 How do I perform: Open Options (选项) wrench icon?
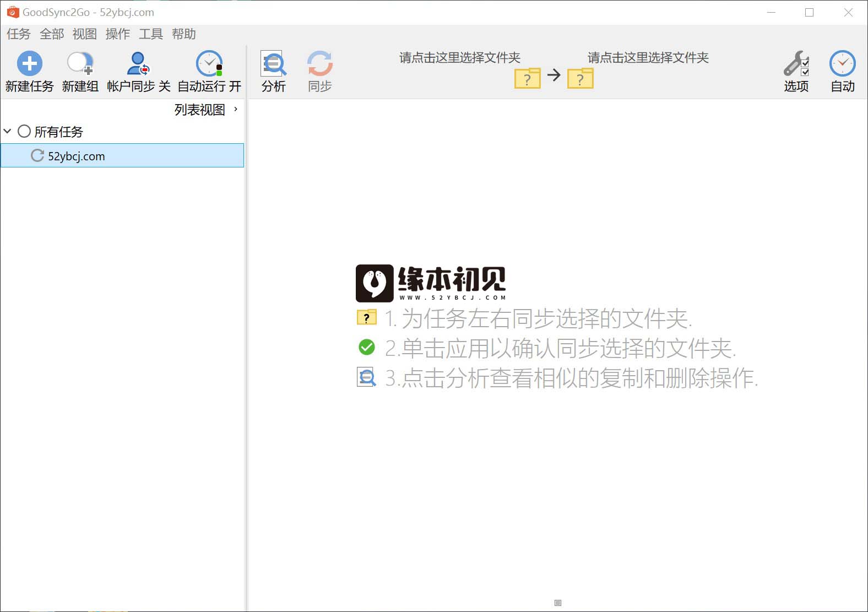pos(796,63)
